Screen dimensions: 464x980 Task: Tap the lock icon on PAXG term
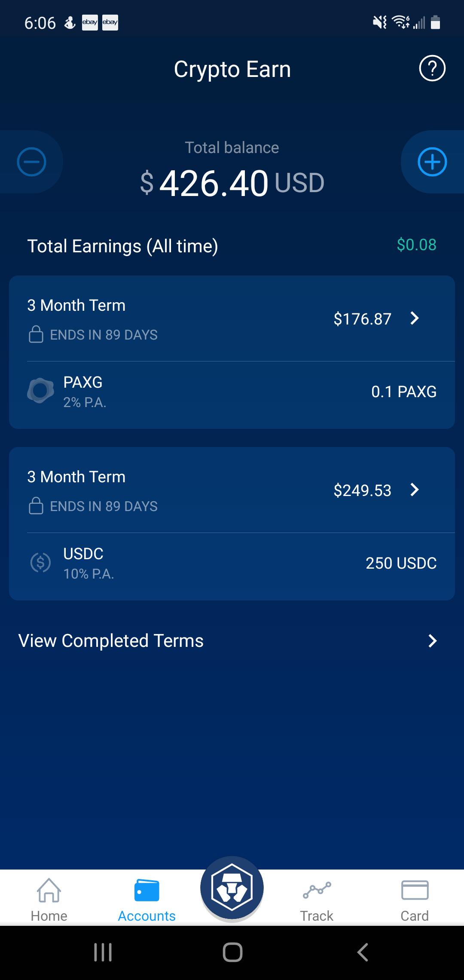(x=36, y=334)
